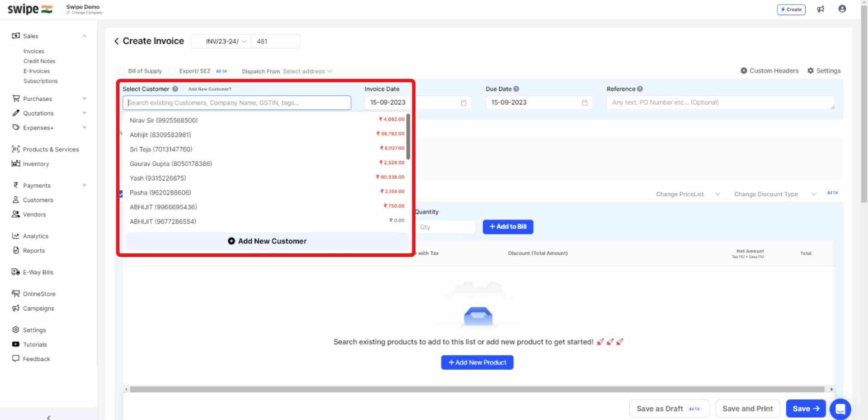Viewport: 868px width, 420px height.
Task: Click the Vendors people icon
Action: click(x=16, y=214)
